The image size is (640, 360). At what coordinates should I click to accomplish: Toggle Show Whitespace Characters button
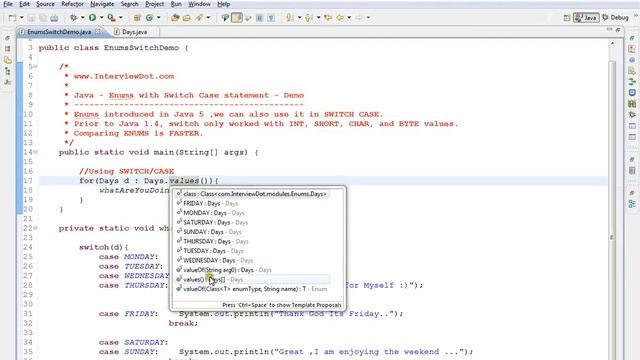pyautogui.click(x=271, y=18)
